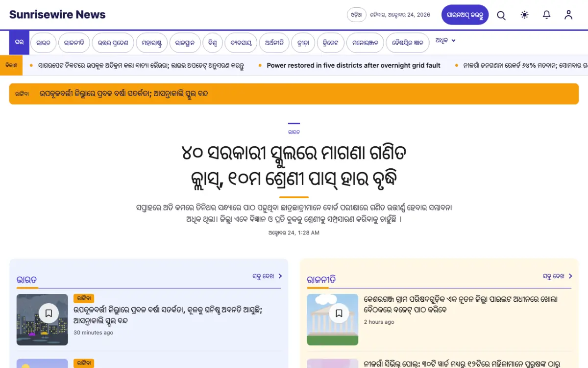588x368 pixels.
Task: Open the orange breaking rain alert banner
Action: (294, 94)
